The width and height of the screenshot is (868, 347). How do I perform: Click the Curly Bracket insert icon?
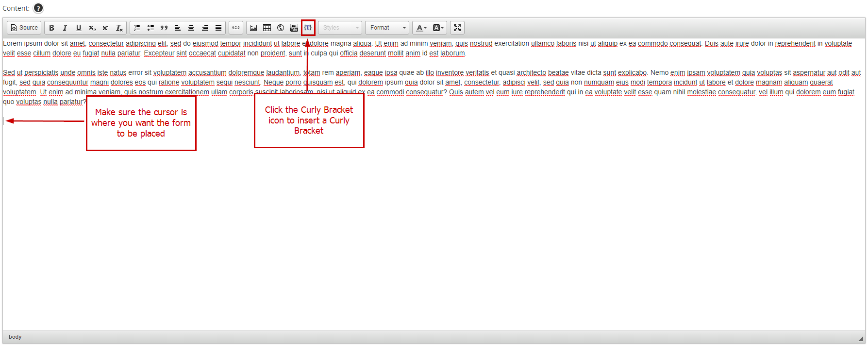coord(308,28)
